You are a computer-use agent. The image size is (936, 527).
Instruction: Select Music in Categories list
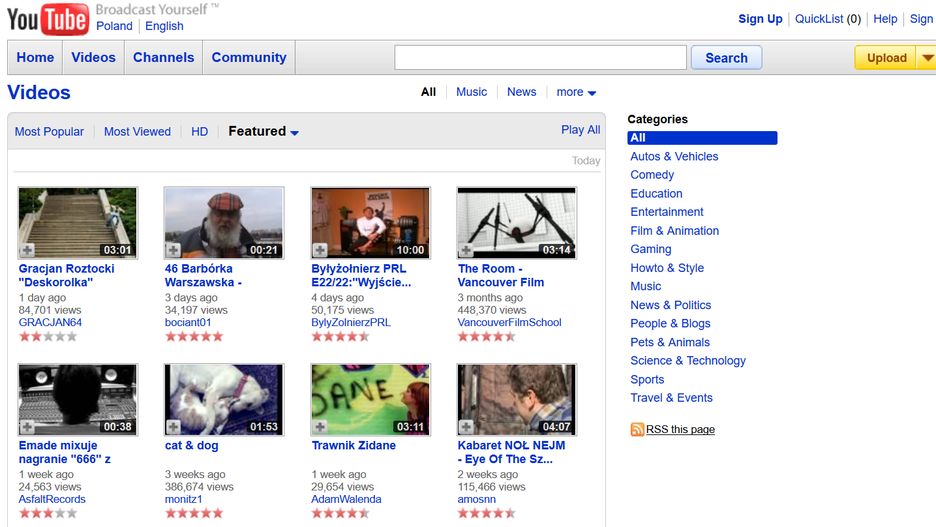(645, 286)
